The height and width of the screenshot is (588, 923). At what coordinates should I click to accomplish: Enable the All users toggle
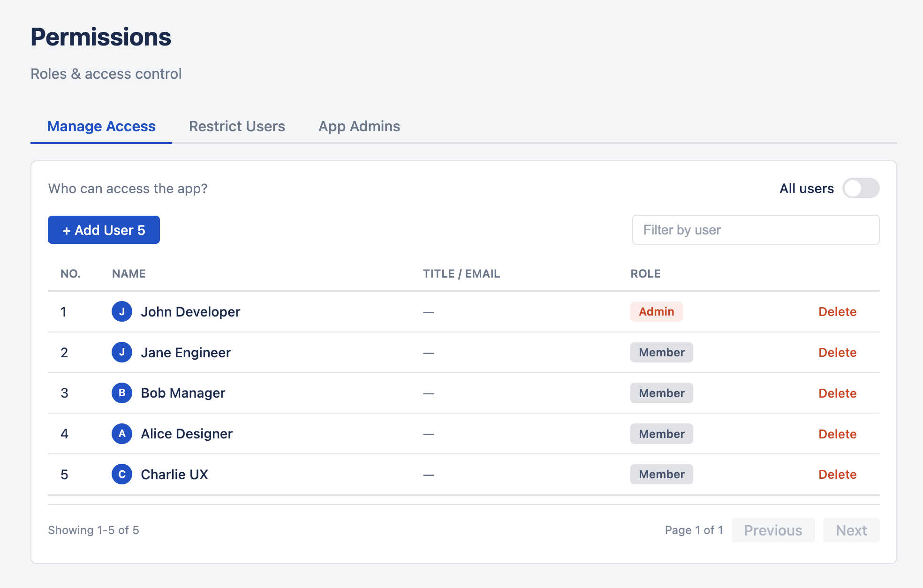pos(861,188)
